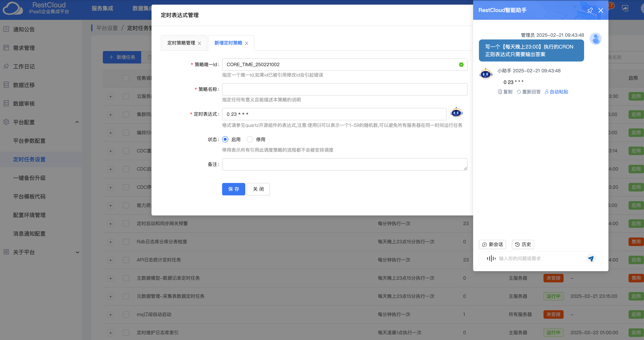Click the share arrow icon in top bar
Viewport: 644px width, 340px height.
625,8
